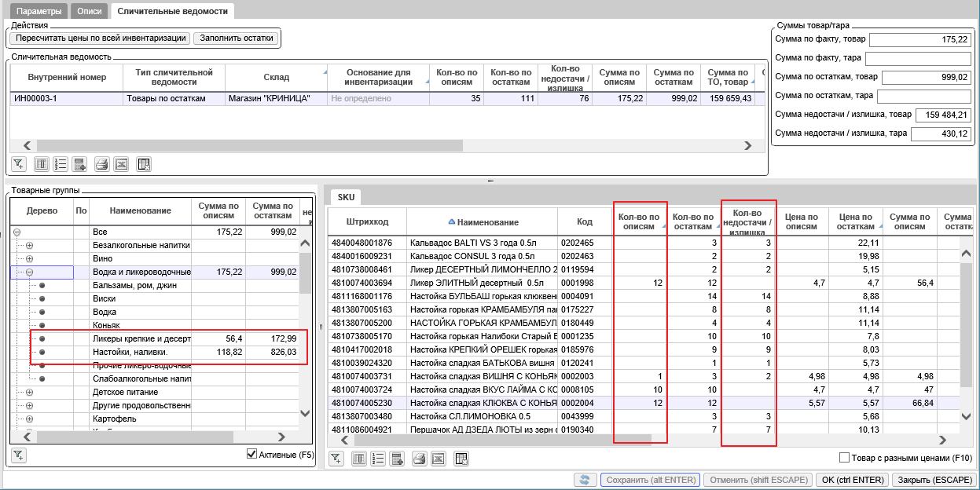The image size is (980, 490).
Task: Switch to the Параметры tab
Action: coord(39,12)
